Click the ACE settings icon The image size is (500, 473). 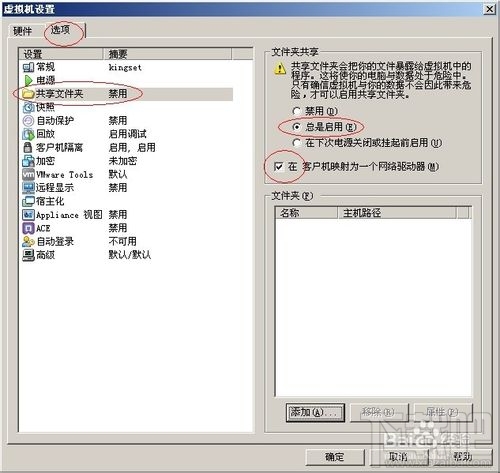coord(28,228)
